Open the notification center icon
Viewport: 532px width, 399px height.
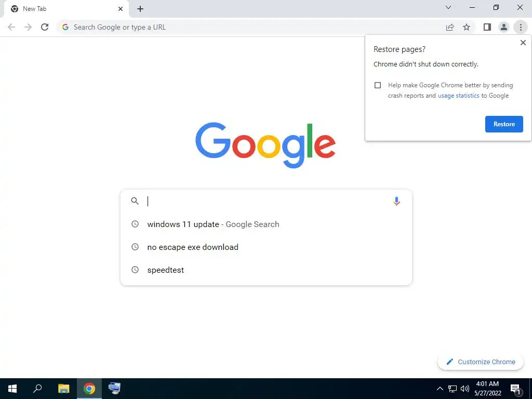pos(516,389)
